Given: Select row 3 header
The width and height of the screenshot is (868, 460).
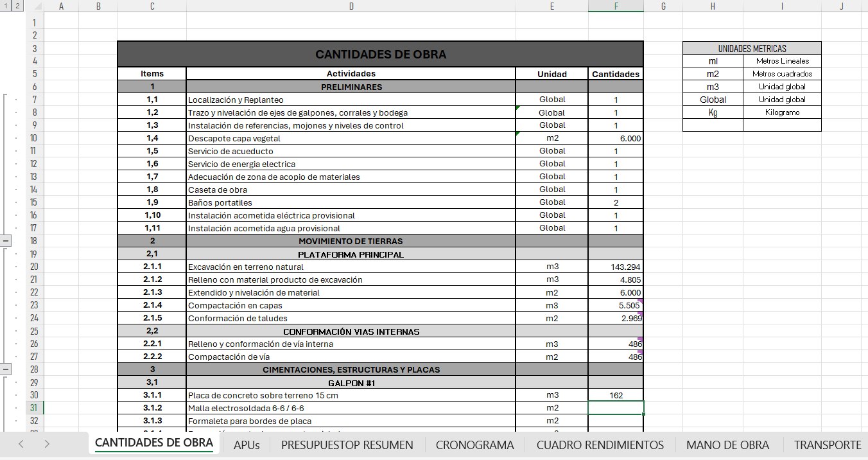Looking at the screenshot, I should click(x=34, y=48).
